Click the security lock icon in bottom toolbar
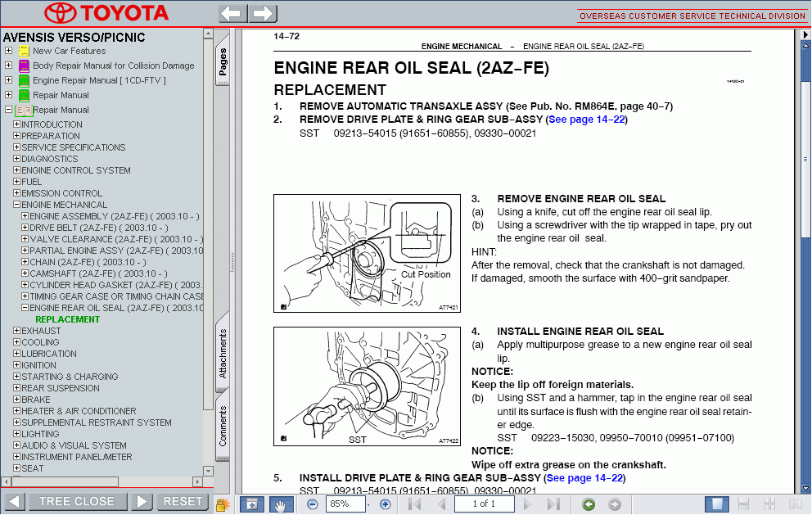The height and width of the screenshot is (515, 812). tap(223, 504)
